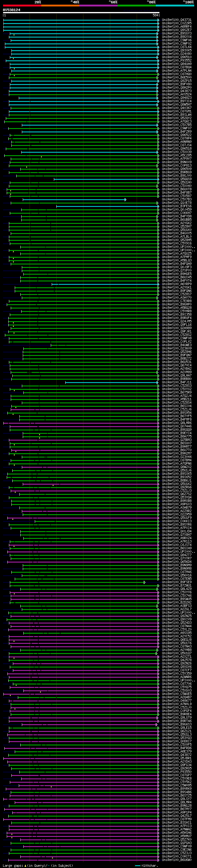Open hit UniRef100_B4G0X5
Screen dimensions: 197x868
coord(176,233)
